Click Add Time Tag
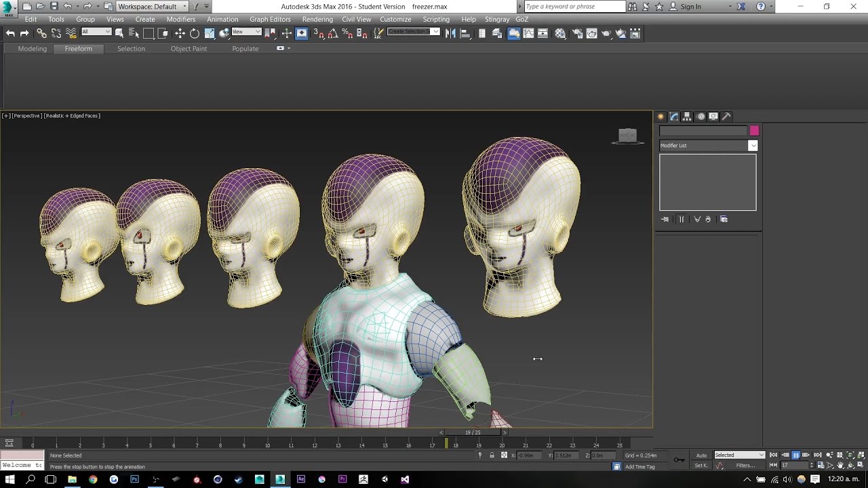This screenshot has height=488, width=868. [x=640, y=467]
